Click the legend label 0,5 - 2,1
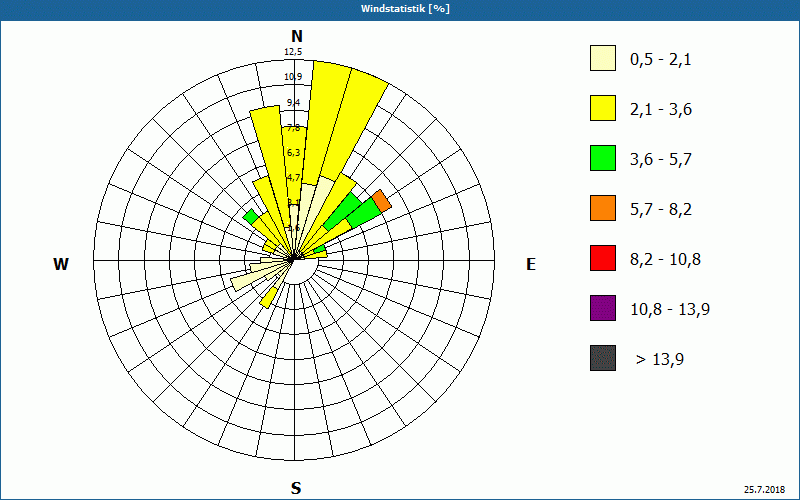 click(x=660, y=60)
